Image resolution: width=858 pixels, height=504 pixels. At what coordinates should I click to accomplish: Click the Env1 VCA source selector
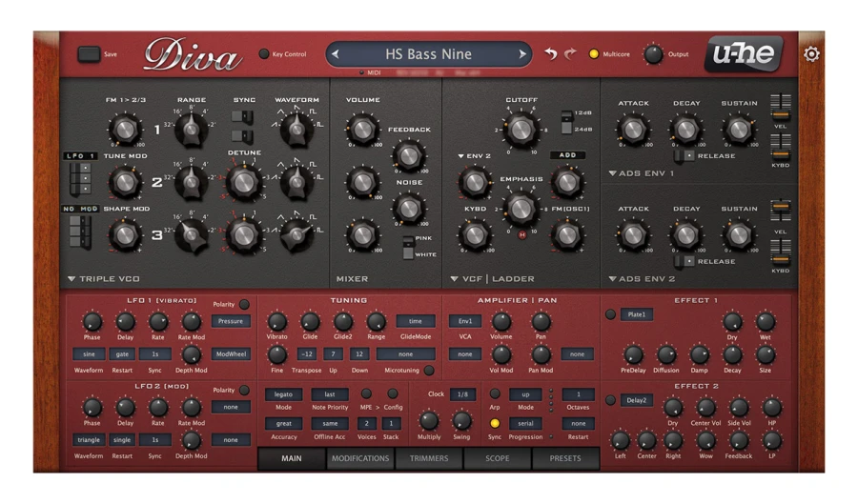tap(464, 321)
